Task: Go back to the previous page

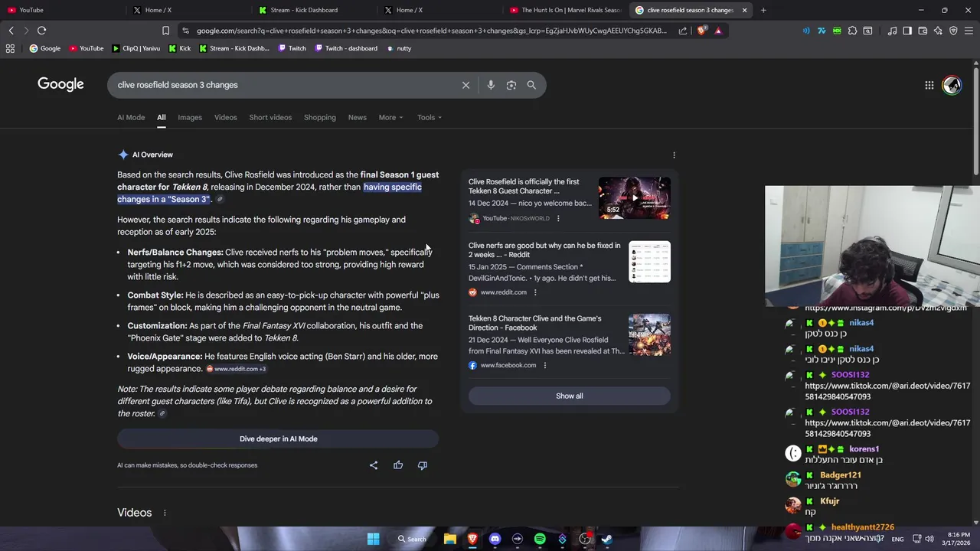Action: (x=11, y=31)
